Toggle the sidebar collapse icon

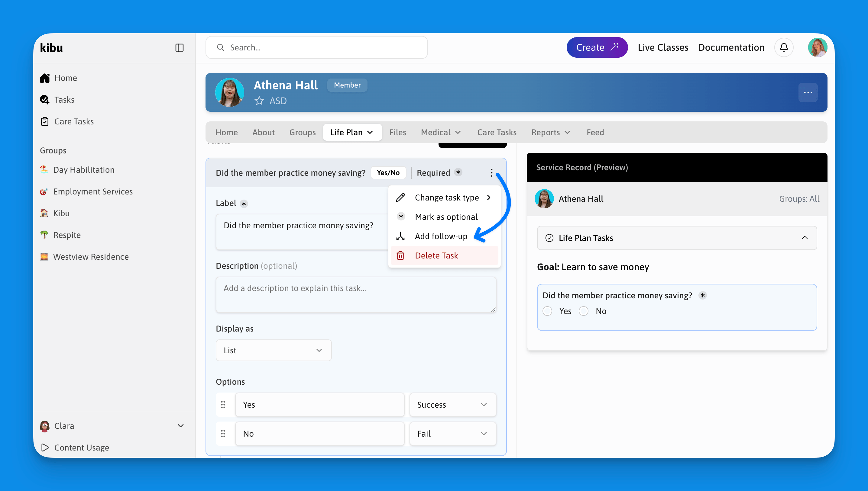pyautogui.click(x=180, y=47)
